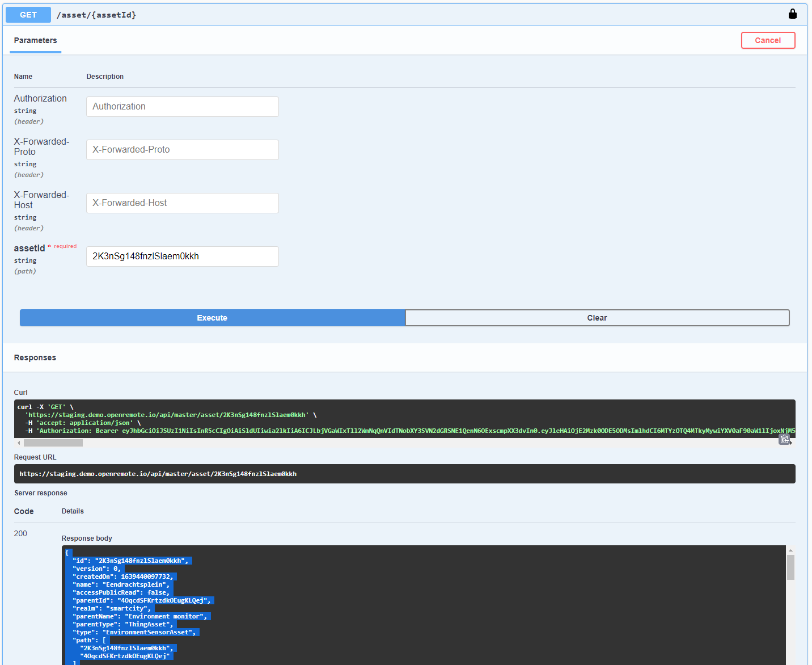Collapse the GET operation via method badge
This screenshot has height=665, width=812.
[28, 15]
